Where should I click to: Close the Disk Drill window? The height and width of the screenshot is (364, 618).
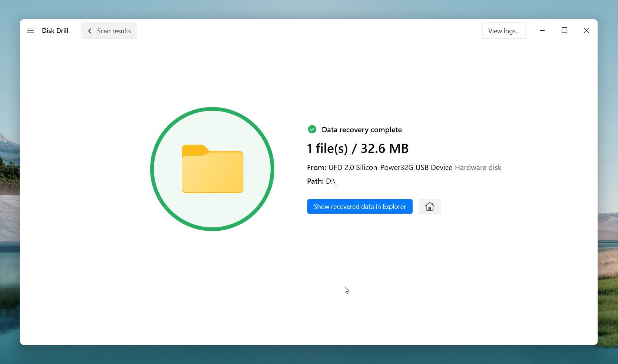click(586, 30)
